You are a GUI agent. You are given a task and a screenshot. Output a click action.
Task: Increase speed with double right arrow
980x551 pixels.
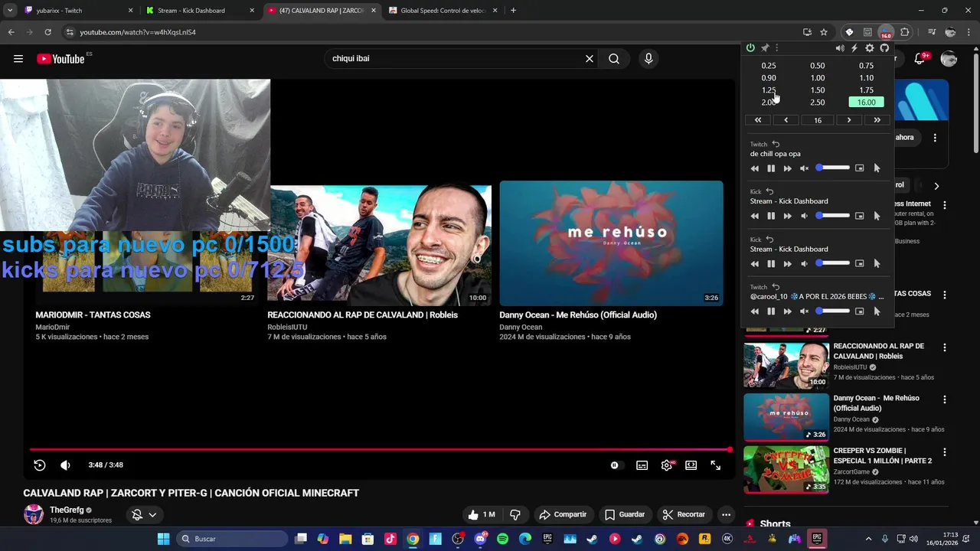tap(877, 120)
